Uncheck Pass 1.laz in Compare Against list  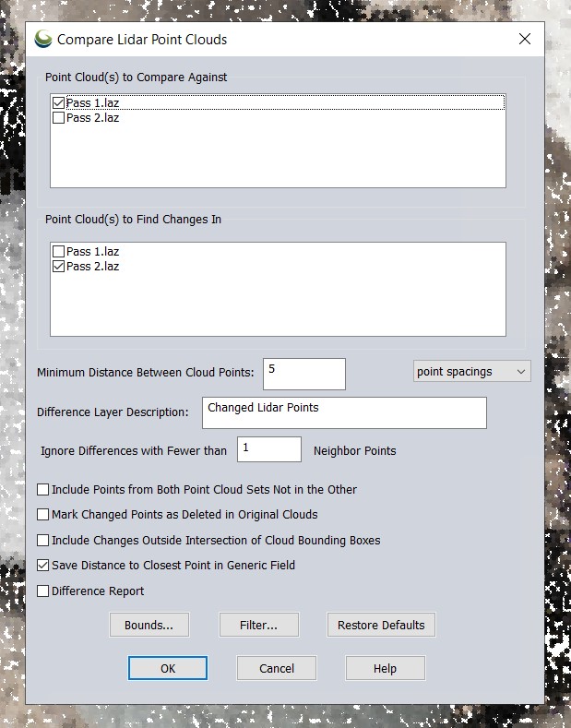[x=58, y=102]
